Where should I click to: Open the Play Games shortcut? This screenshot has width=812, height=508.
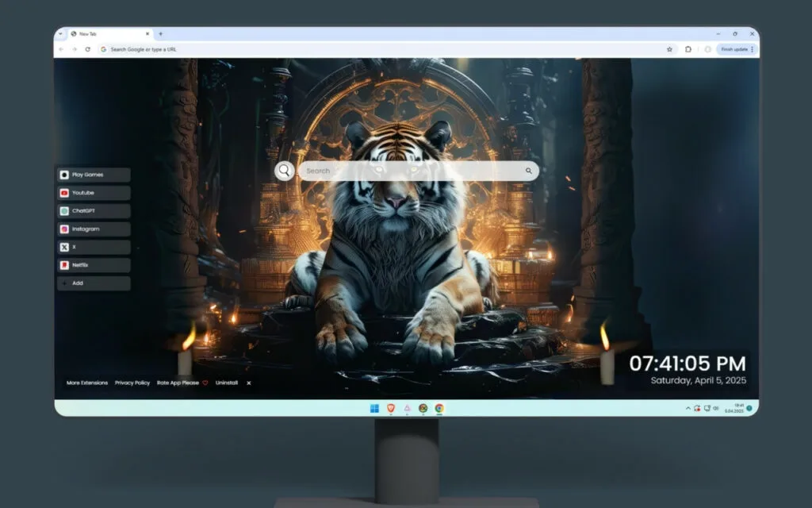click(x=94, y=175)
